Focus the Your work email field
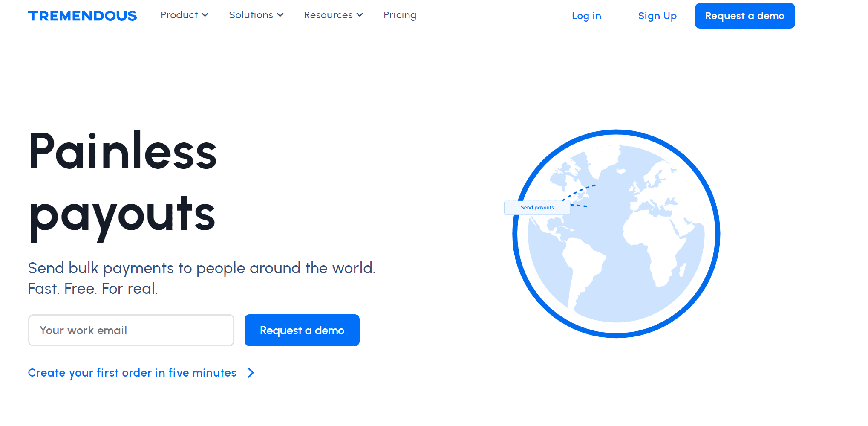Viewport: 868px width, 426px height. 131,330
